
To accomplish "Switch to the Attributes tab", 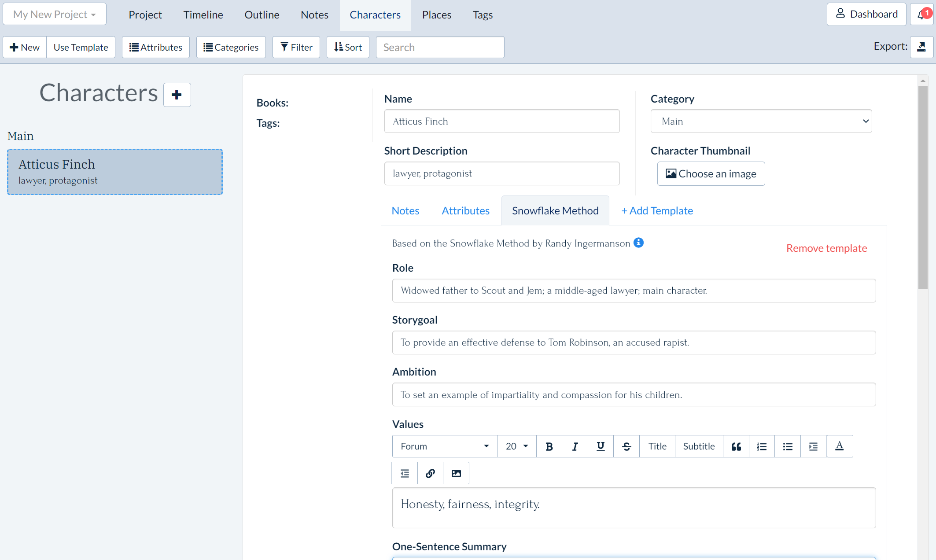I will click(464, 211).
